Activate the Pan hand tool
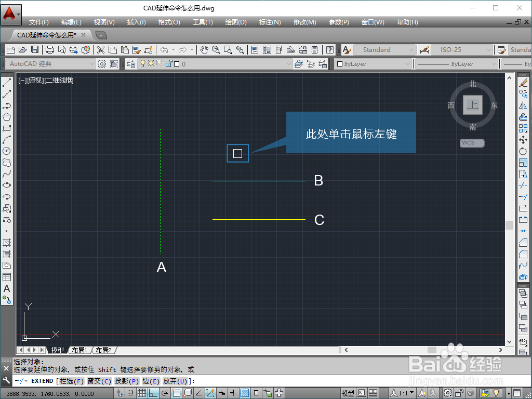Image resolution: width=532 pixels, height=399 pixels. pyautogui.click(x=204, y=50)
